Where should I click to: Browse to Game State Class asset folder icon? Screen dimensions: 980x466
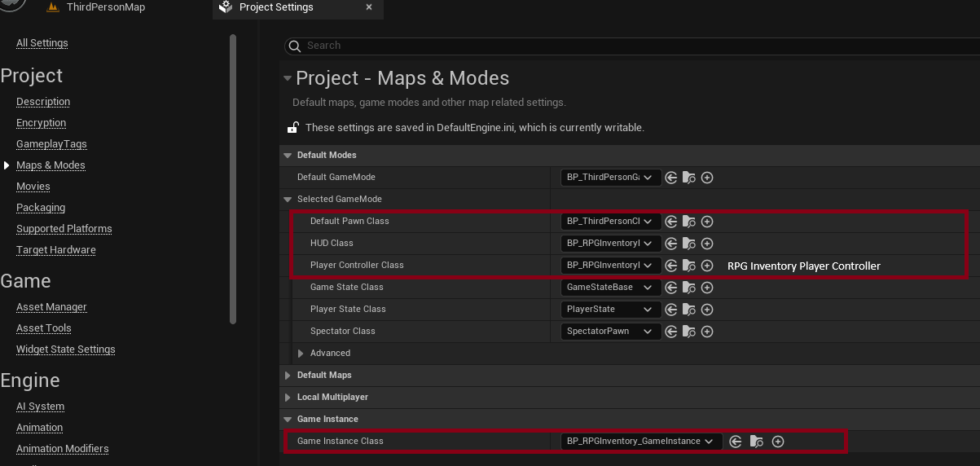click(689, 288)
